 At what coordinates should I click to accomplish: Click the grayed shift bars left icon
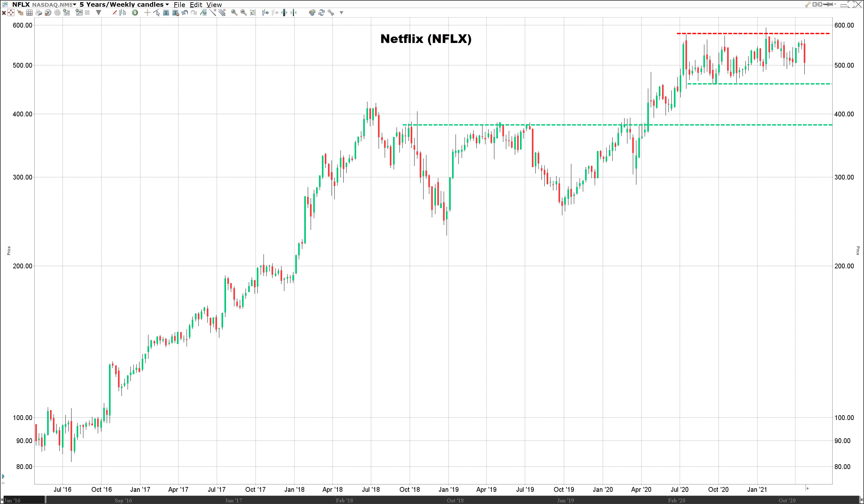point(275,13)
